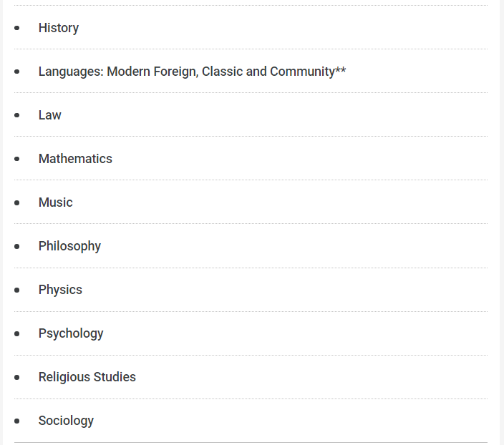Choose the Psychology subject text
This screenshot has height=445, width=504.
coord(71,333)
